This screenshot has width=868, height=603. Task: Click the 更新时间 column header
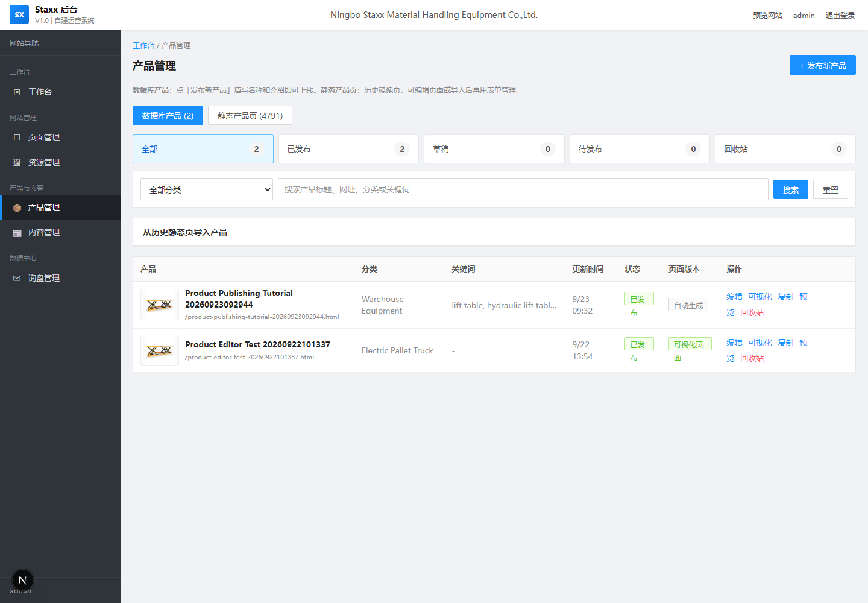[x=588, y=269]
